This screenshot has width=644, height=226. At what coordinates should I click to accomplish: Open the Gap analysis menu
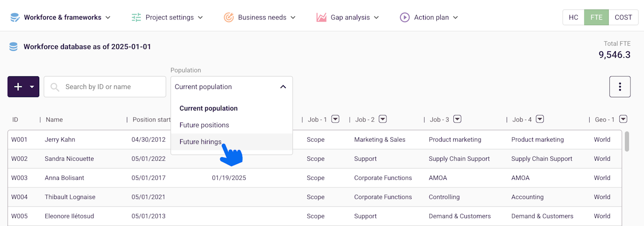point(350,18)
